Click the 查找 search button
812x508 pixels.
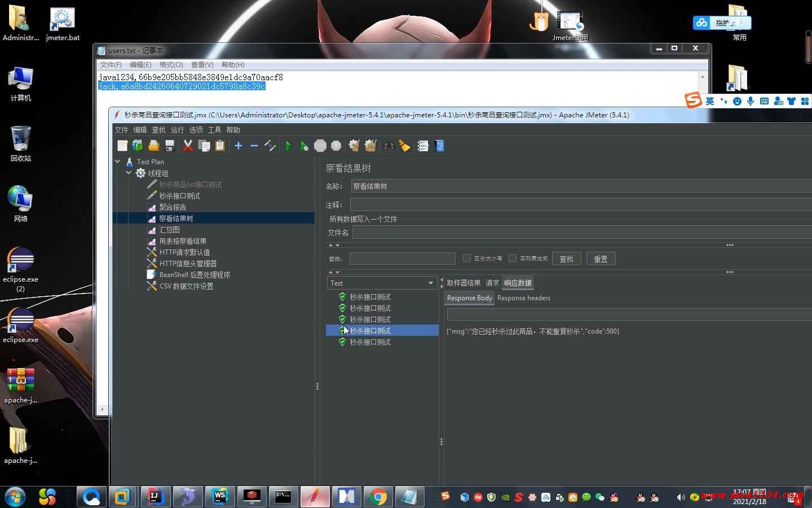point(566,259)
